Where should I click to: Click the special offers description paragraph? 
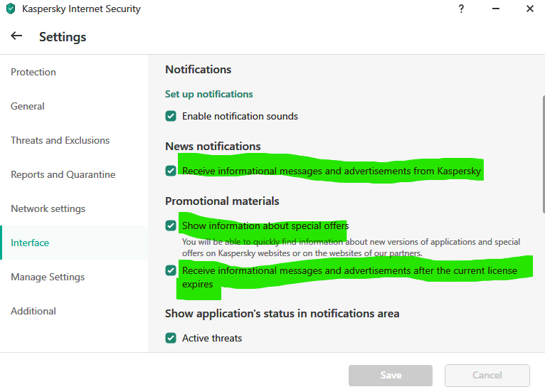pyautogui.click(x=351, y=248)
